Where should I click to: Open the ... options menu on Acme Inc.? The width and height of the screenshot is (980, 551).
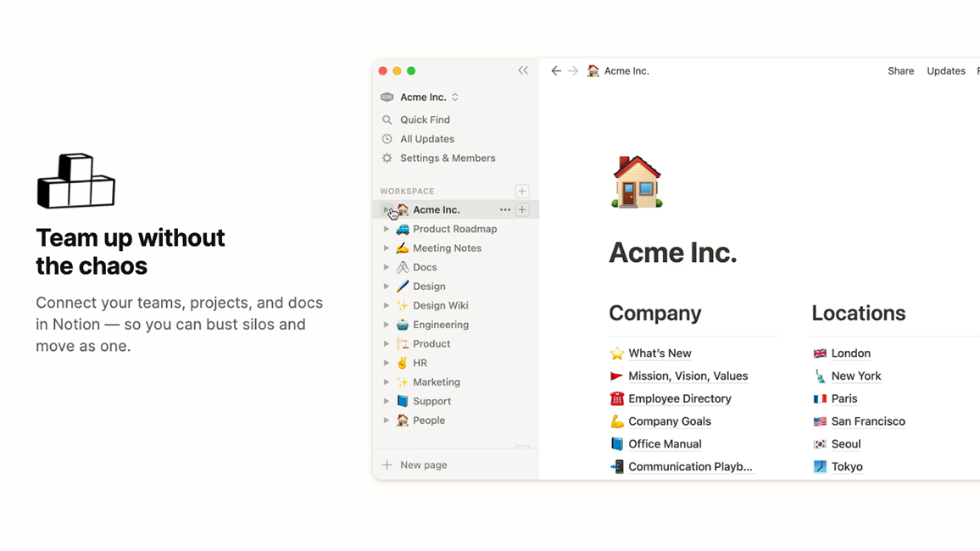[x=505, y=209]
